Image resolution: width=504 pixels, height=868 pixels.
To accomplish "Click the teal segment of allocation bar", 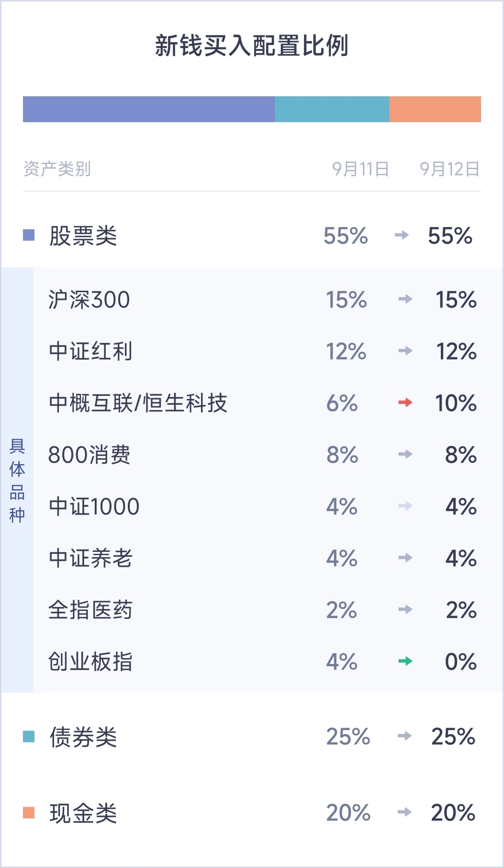I will click(x=332, y=109).
